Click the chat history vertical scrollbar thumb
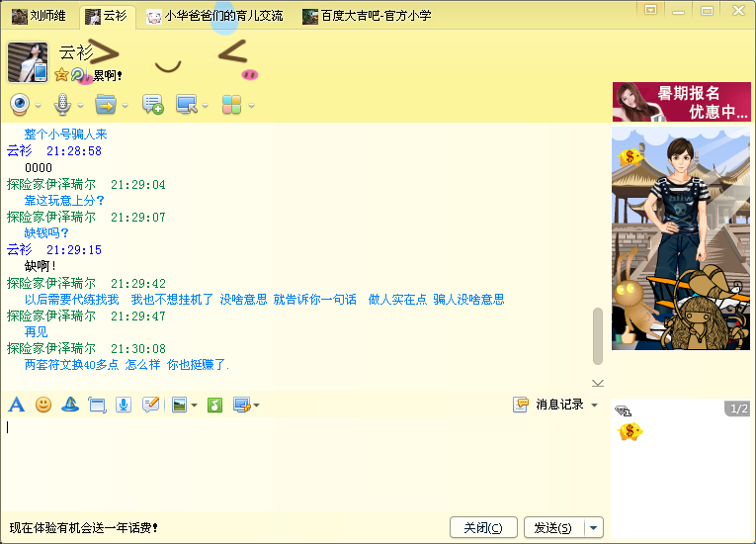Image resolution: width=756 pixels, height=544 pixels. click(x=598, y=336)
